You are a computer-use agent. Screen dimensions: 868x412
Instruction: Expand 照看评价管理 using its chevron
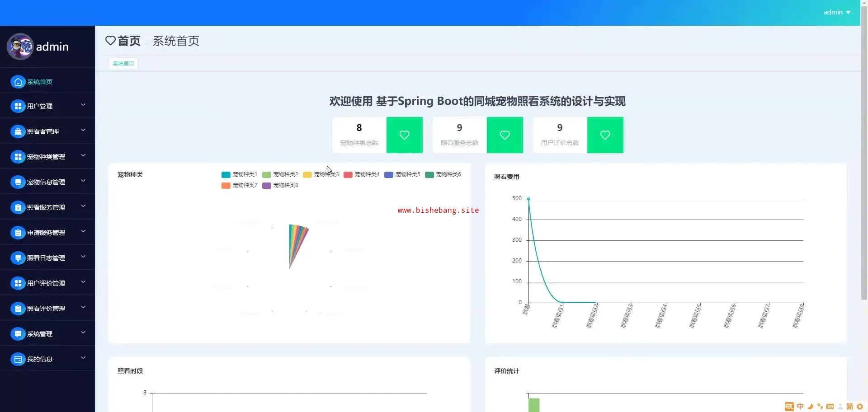pyautogui.click(x=83, y=308)
